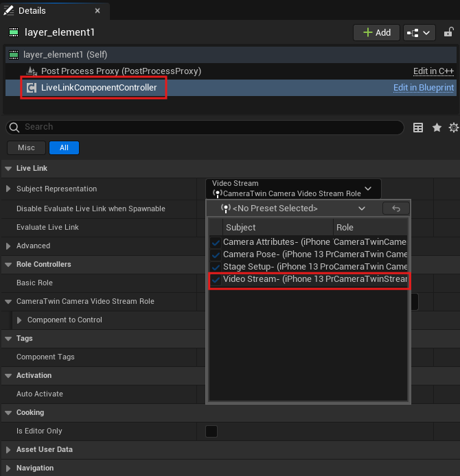The height and width of the screenshot is (476, 460).
Task: Click the green plus Add component button
Action: 376,32
